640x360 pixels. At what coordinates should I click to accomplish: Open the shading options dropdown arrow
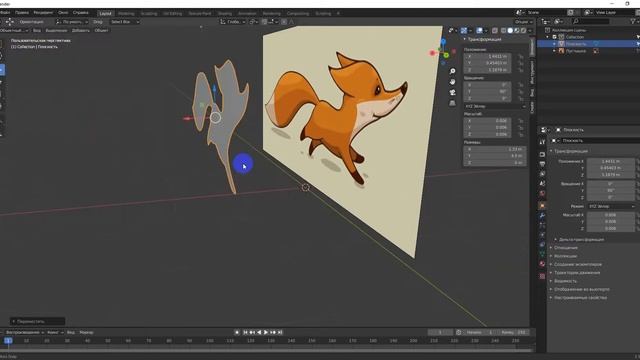click(x=530, y=31)
